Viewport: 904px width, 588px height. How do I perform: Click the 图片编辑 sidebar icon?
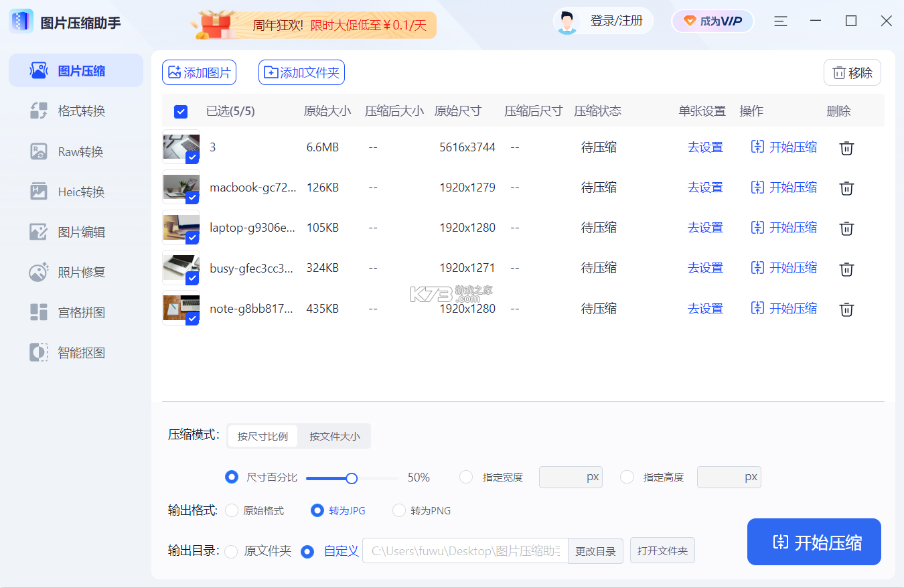(39, 232)
